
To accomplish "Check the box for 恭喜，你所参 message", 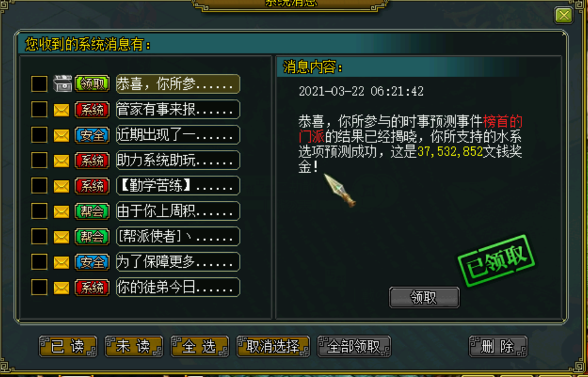I will (x=40, y=83).
